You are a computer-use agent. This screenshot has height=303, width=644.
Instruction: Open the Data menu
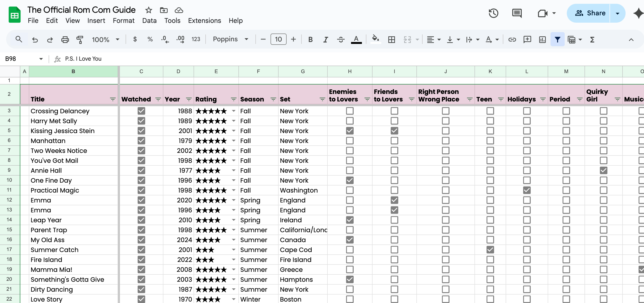pos(149,21)
